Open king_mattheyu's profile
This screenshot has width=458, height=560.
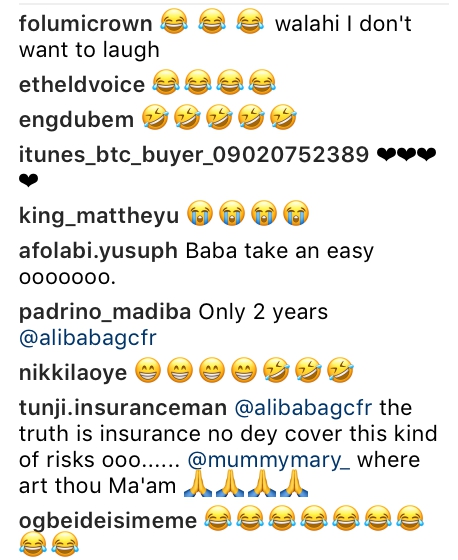(99, 215)
